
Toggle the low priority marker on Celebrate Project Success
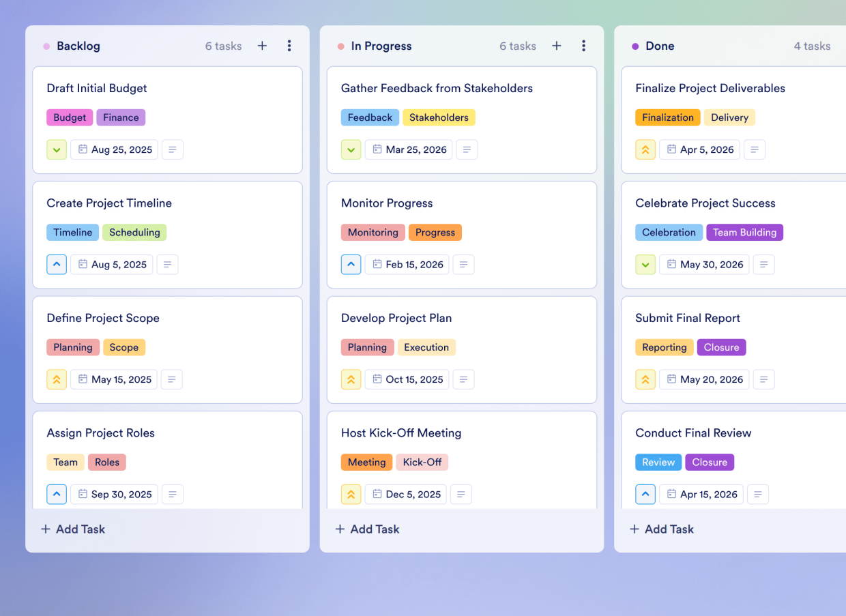point(645,264)
